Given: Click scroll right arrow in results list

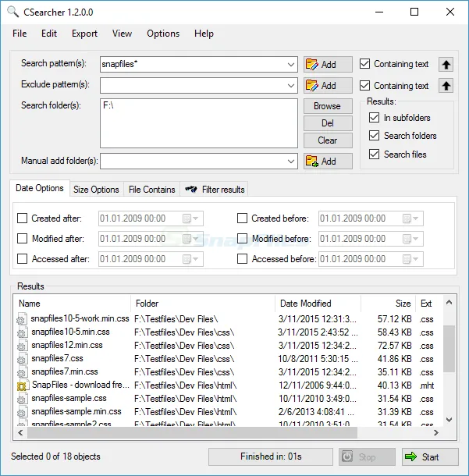Looking at the screenshot, I should pyautogui.click(x=436, y=432).
